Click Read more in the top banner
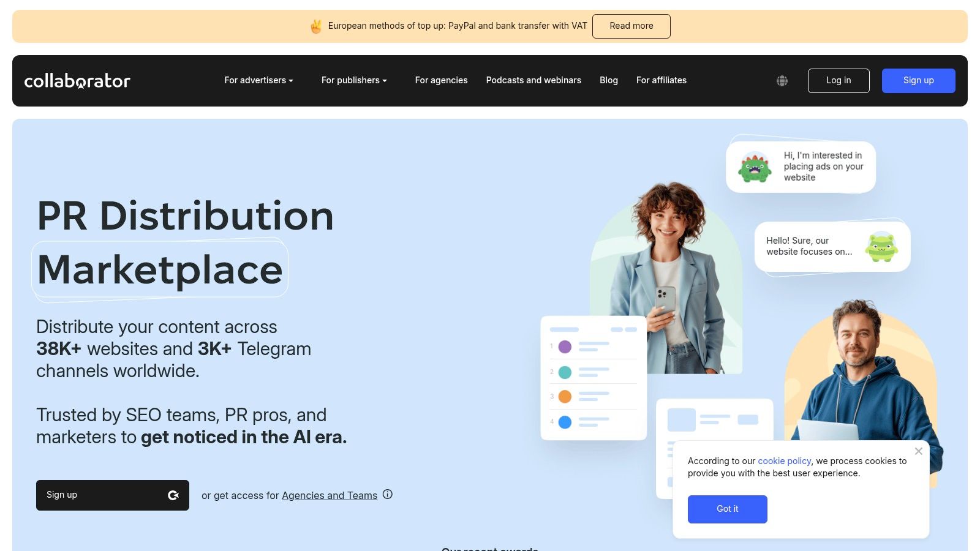 pyautogui.click(x=631, y=26)
